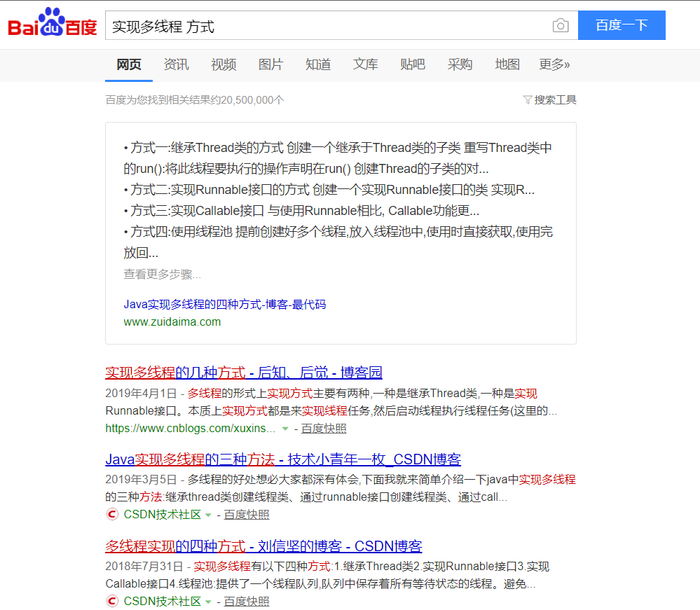Viewport: 700px width, 610px height.
Task: Open the 文库 tab
Action: click(365, 64)
